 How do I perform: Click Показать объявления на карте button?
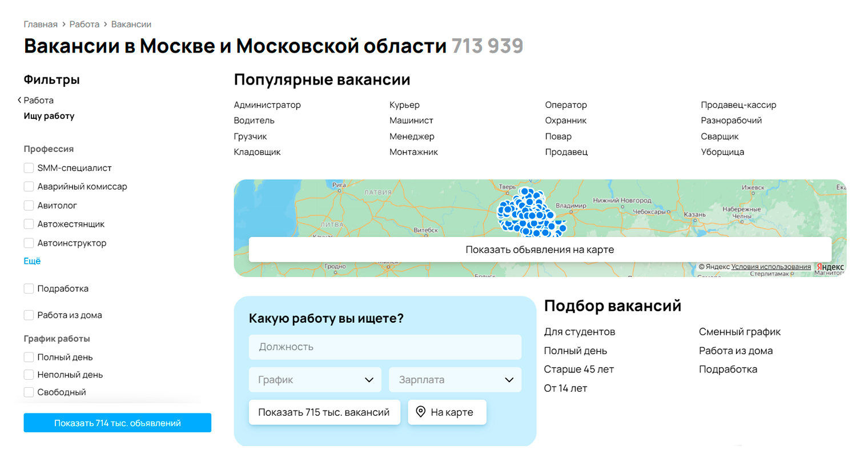click(540, 250)
